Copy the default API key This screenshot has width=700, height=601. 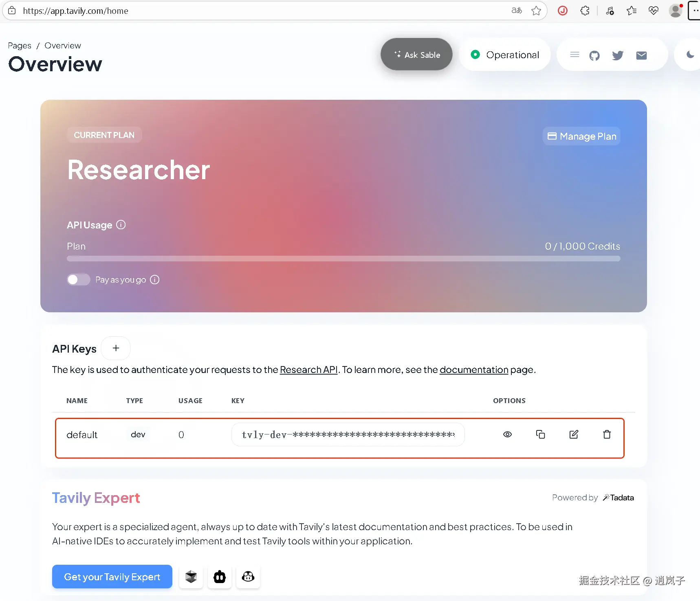coord(541,434)
